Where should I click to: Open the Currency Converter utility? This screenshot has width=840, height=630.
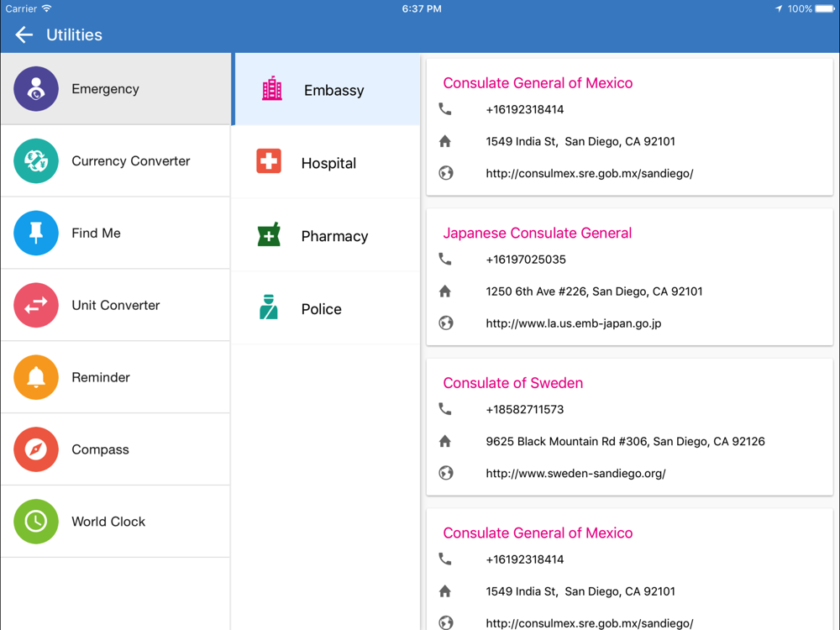[116, 160]
